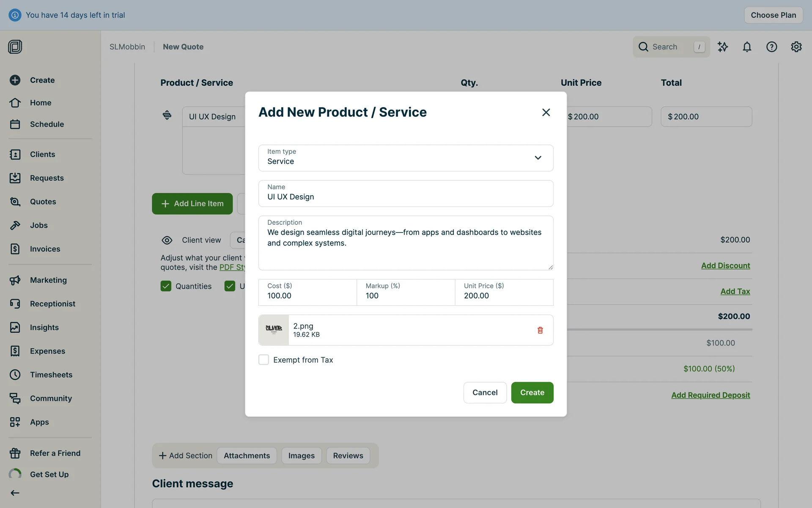Click the AI sparkle icon in header
Image resolution: width=812 pixels, height=508 pixels.
[722, 47]
